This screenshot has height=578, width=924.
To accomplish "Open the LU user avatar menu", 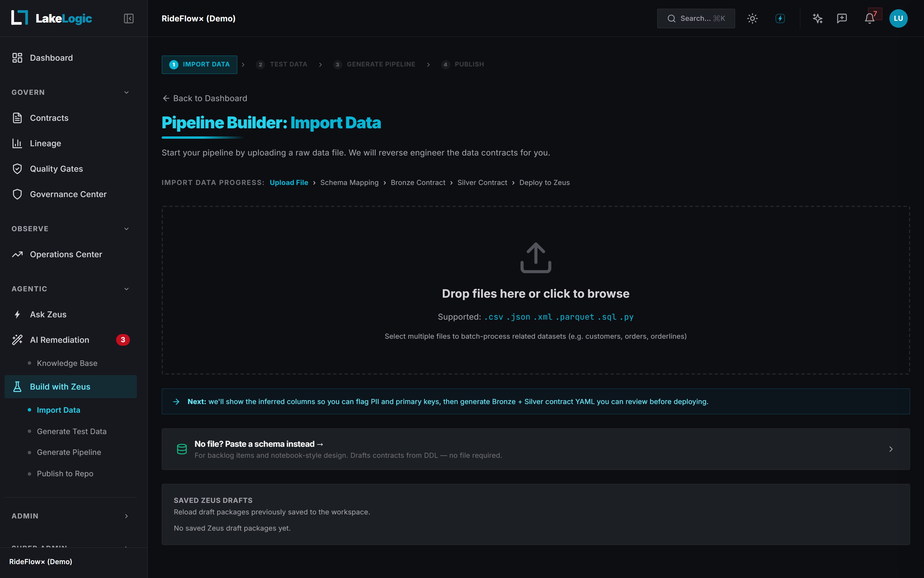I will [898, 18].
